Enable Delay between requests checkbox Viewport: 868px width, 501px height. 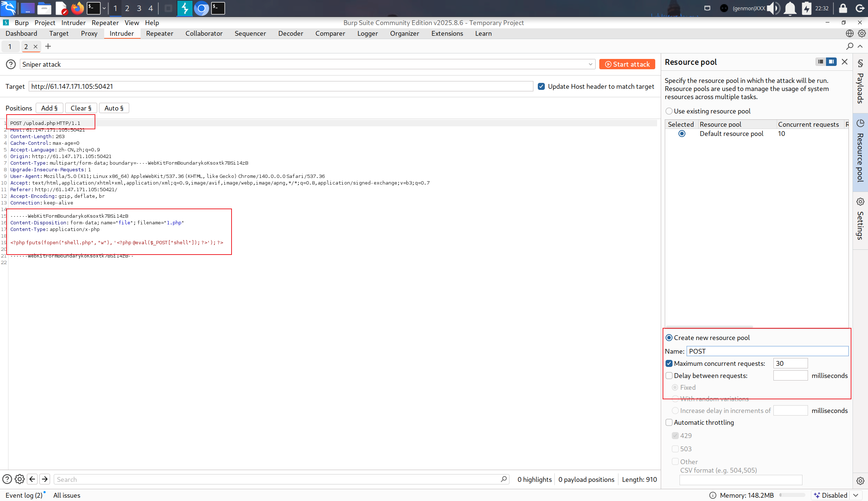(669, 376)
